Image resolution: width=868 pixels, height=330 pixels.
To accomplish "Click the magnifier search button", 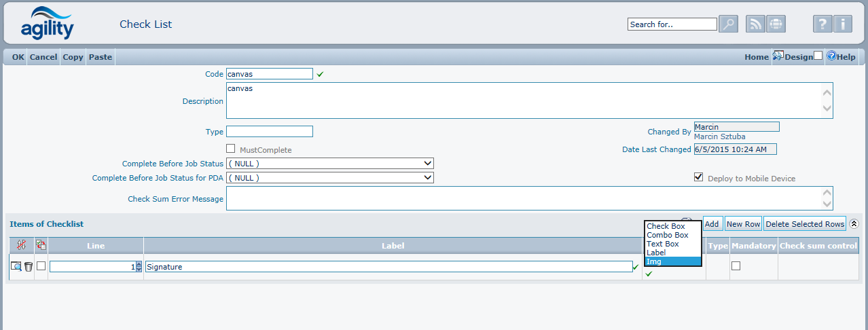I will click(x=728, y=24).
